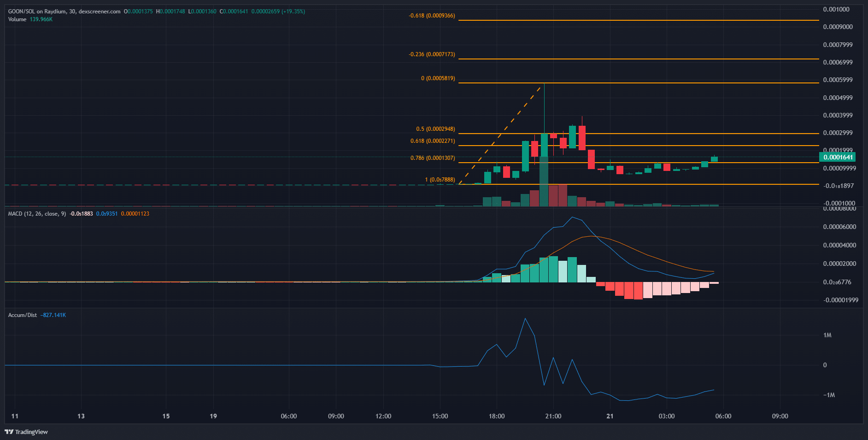Click the −1M Accum/Dist scale label
Viewport: 868px width, 440px height.
coord(829,395)
